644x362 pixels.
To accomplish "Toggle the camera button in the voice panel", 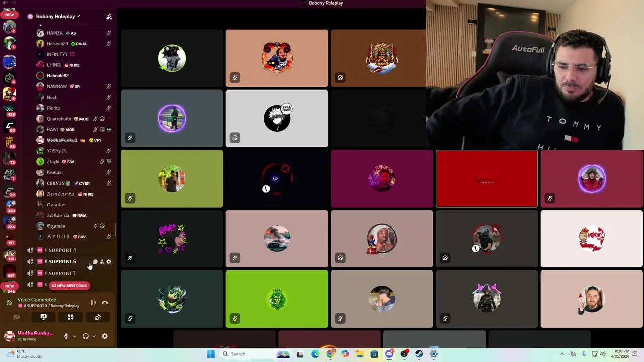I will (16, 317).
